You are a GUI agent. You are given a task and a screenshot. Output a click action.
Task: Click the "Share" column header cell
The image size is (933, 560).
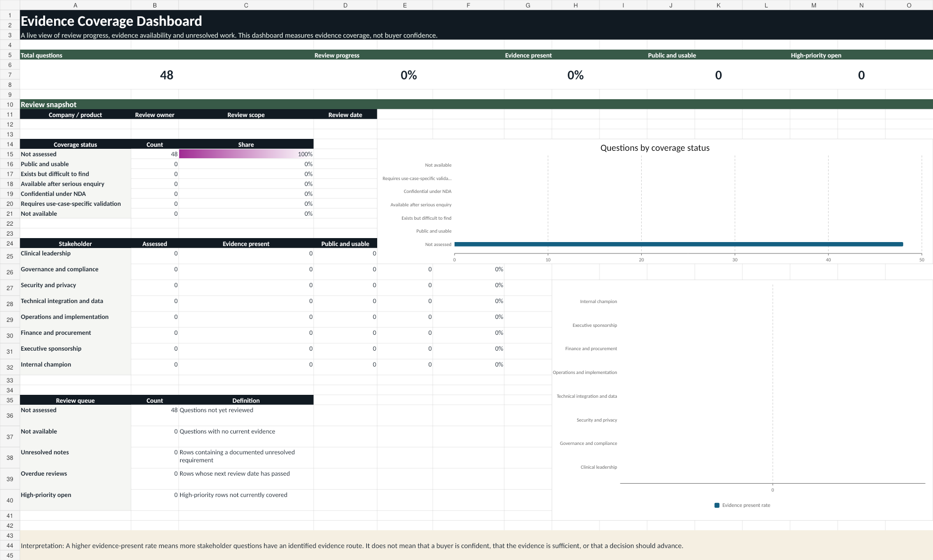point(246,144)
